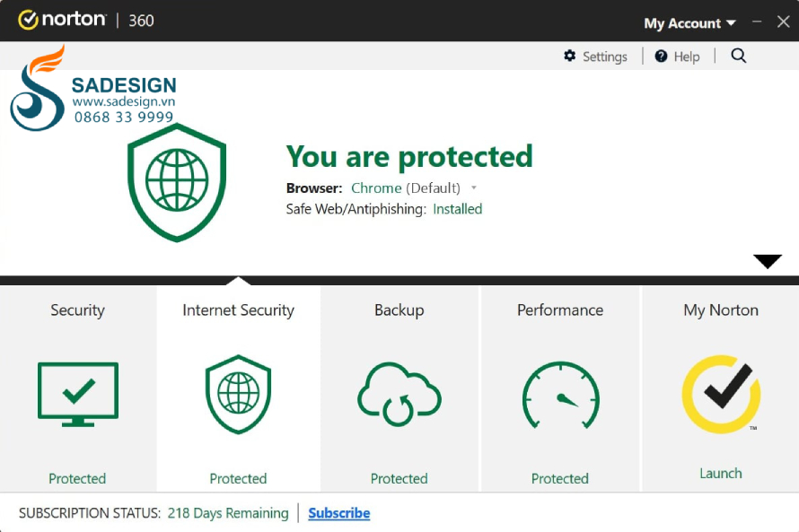Click the Performance gauge icon
The height and width of the screenshot is (532, 799).
[x=560, y=395]
